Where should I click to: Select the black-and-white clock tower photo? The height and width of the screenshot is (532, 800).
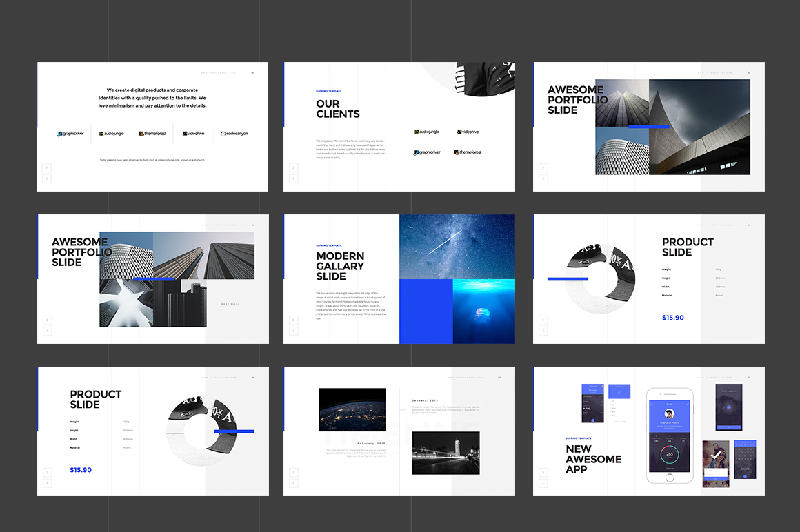coord(446,453)
